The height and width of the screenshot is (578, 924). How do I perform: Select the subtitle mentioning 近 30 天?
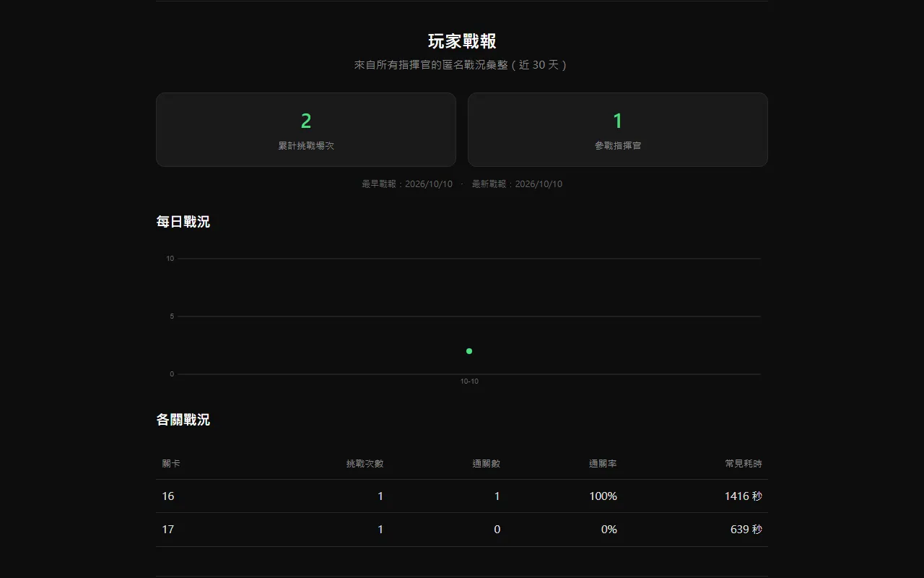[x=462, y=65]
